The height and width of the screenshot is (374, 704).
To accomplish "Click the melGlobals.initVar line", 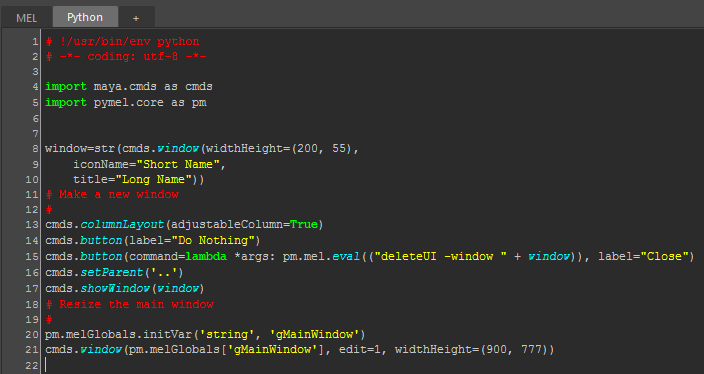I will (205, 334).
